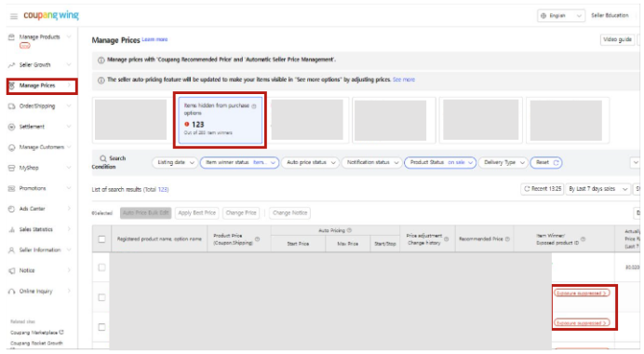Click the Auto Price Bulk Edit button

click(146, 213)
